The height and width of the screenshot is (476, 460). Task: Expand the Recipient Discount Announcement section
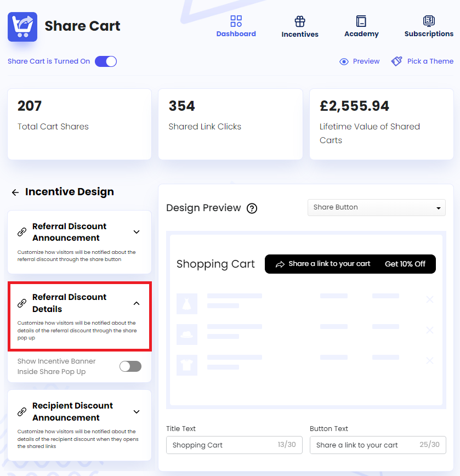tap(137, 412)
